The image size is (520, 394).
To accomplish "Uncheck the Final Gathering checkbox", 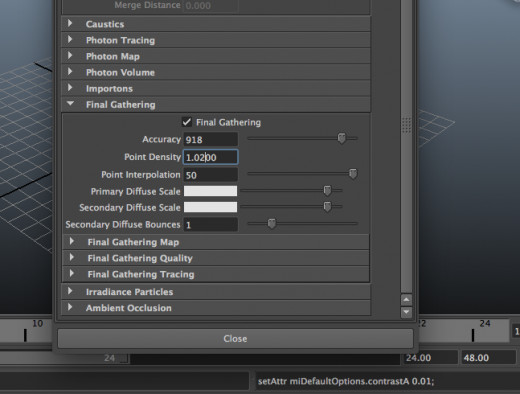I will (x=187, y=122).
